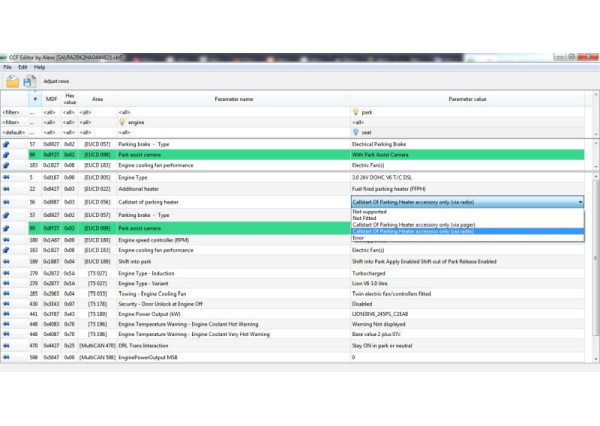Click the Adjust rows button
Screen dimensions: 600x426
coord(56,80)
